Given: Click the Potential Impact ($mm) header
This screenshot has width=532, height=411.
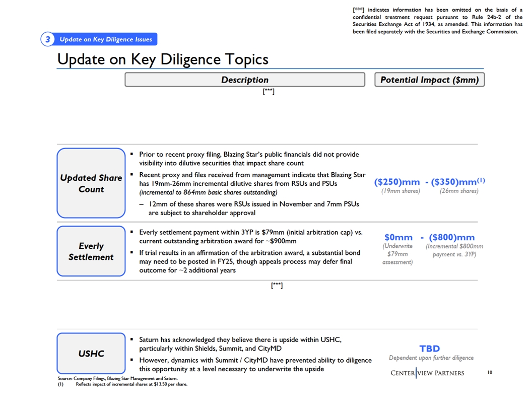Looking at the screenshot, I should [429, 80].
